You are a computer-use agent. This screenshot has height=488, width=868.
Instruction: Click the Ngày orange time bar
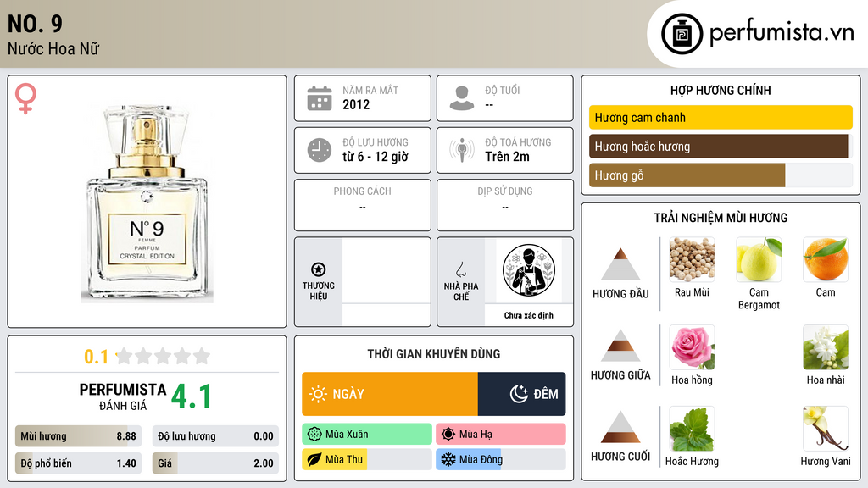pyautogui.click(x=390, y=394)
